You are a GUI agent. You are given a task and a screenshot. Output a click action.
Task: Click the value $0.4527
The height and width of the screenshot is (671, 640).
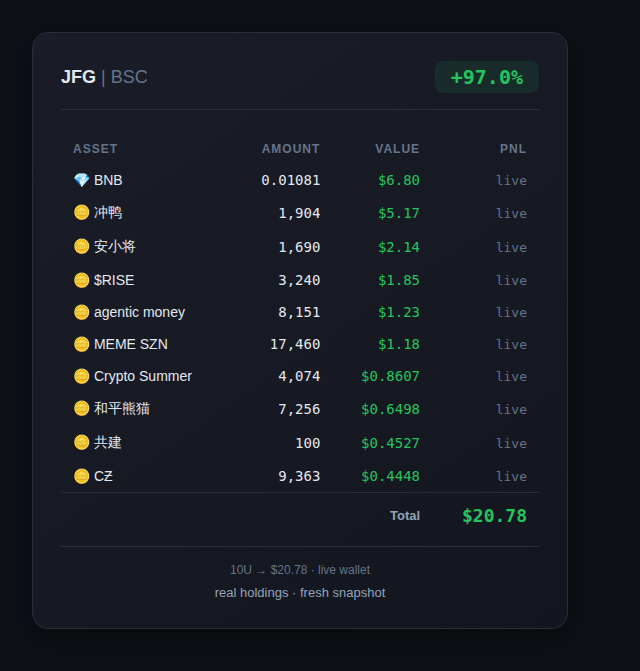pyautogui.click(x=391, y=443)
